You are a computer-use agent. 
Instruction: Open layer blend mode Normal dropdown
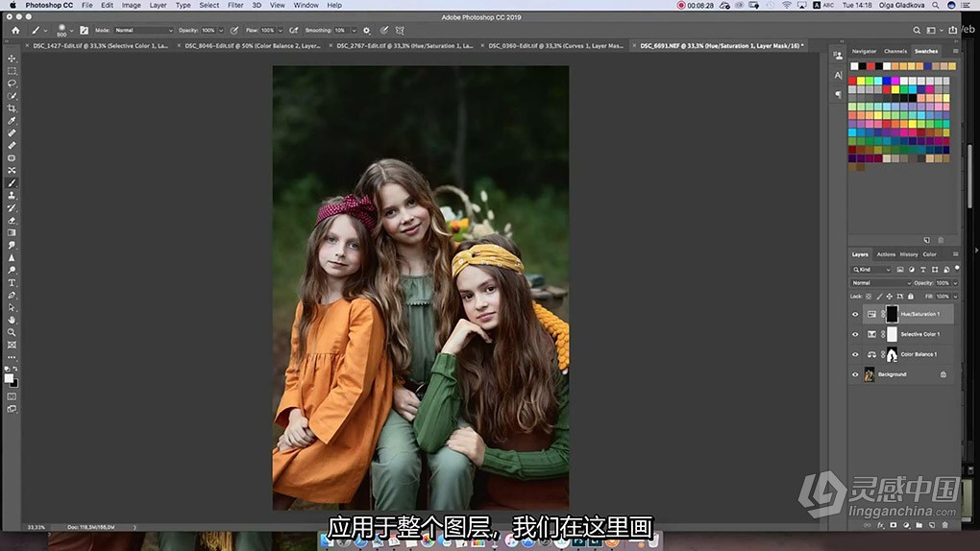click(881, 283)
